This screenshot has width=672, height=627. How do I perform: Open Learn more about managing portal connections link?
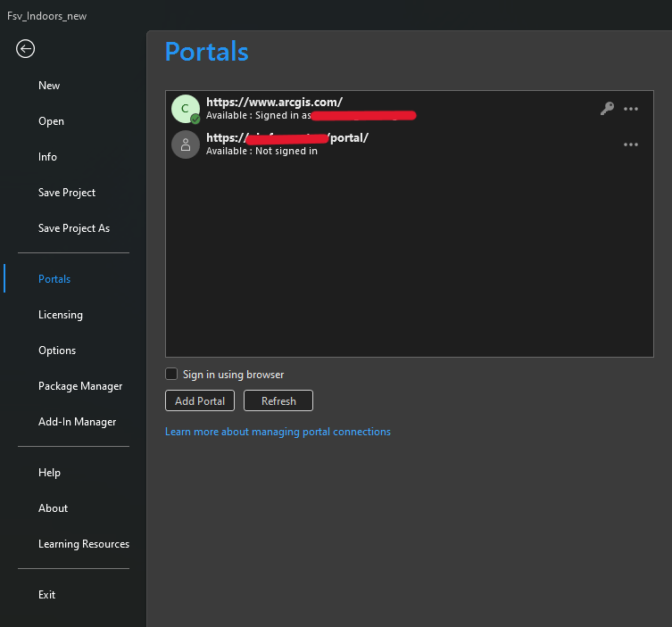pyautogui.click(x=278, y=432)
